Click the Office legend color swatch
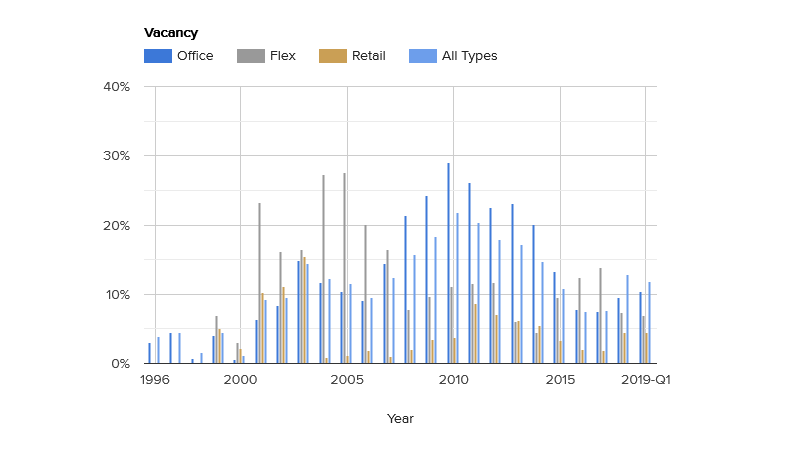The image size is (800, 450). coord(158,56)
